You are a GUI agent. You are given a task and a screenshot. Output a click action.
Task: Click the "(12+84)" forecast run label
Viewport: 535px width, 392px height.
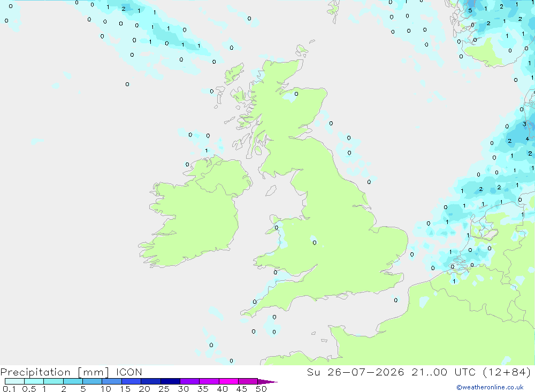tap(507, 372)
